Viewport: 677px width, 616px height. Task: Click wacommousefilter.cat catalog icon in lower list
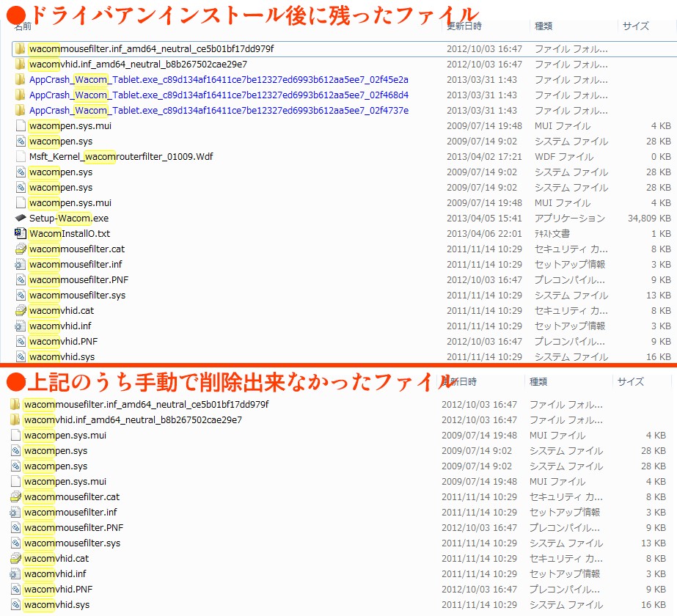coord(15,497)
